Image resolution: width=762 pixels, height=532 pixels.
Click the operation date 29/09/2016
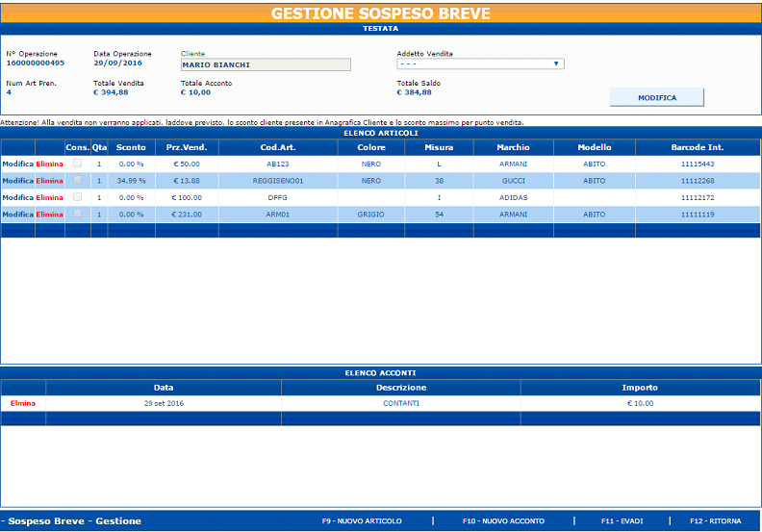click(117, 63)
